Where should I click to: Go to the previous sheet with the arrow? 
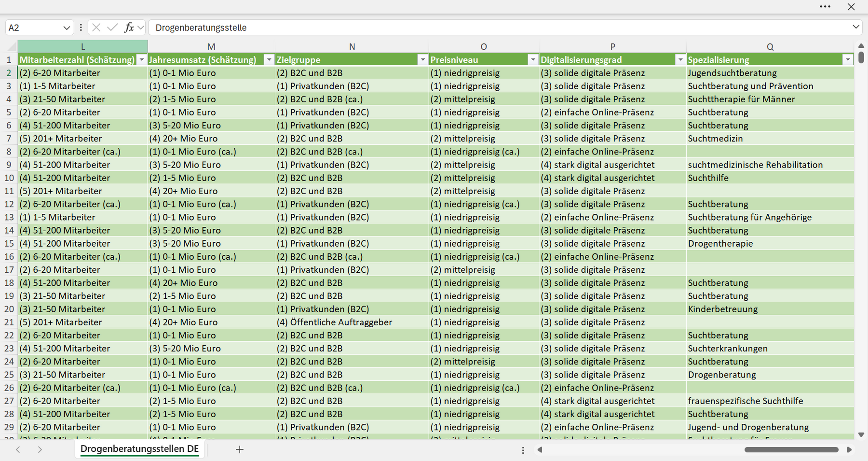click(18, 449)
